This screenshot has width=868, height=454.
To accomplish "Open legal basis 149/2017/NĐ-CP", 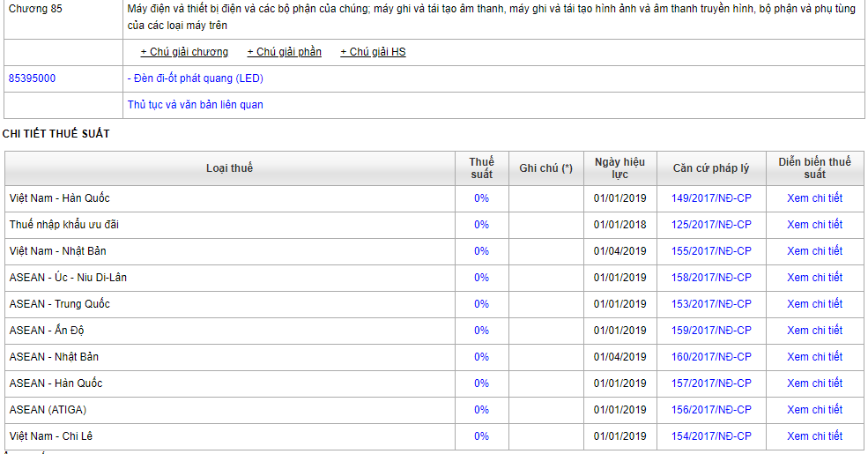I will pos(711,198).
